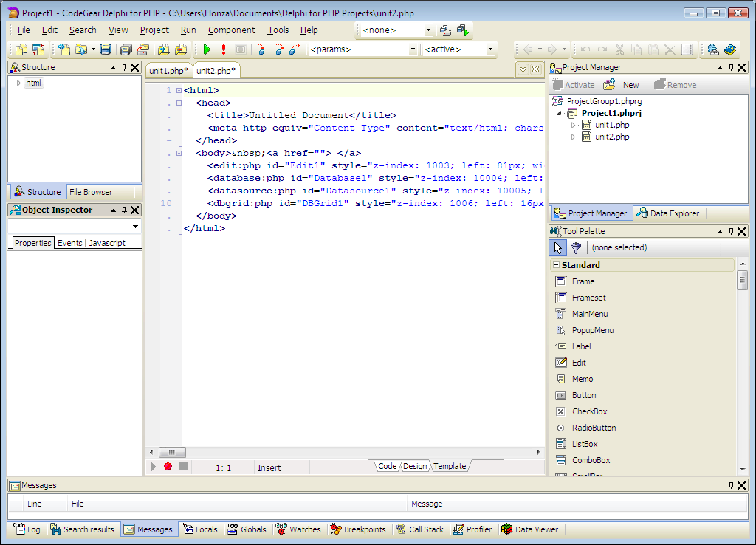Click New in Project Manager toolbar

pyautogui.click(x=622, y=85)
